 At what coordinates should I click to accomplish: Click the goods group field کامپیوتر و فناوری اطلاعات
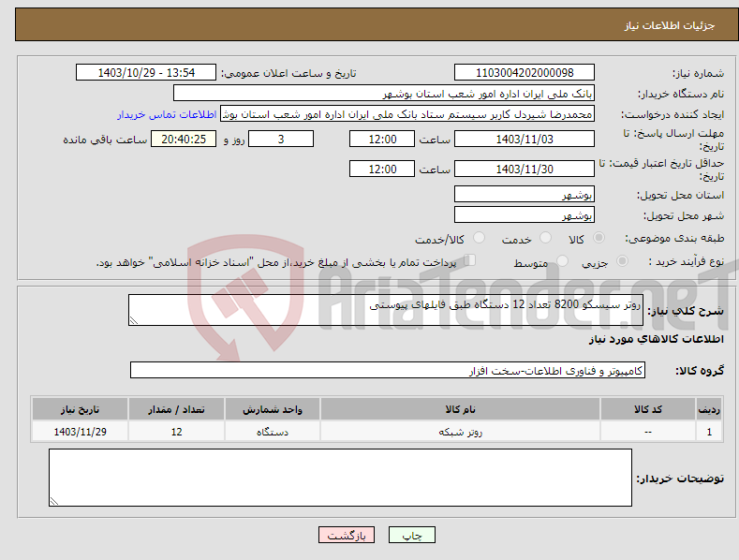coord(388,371)
